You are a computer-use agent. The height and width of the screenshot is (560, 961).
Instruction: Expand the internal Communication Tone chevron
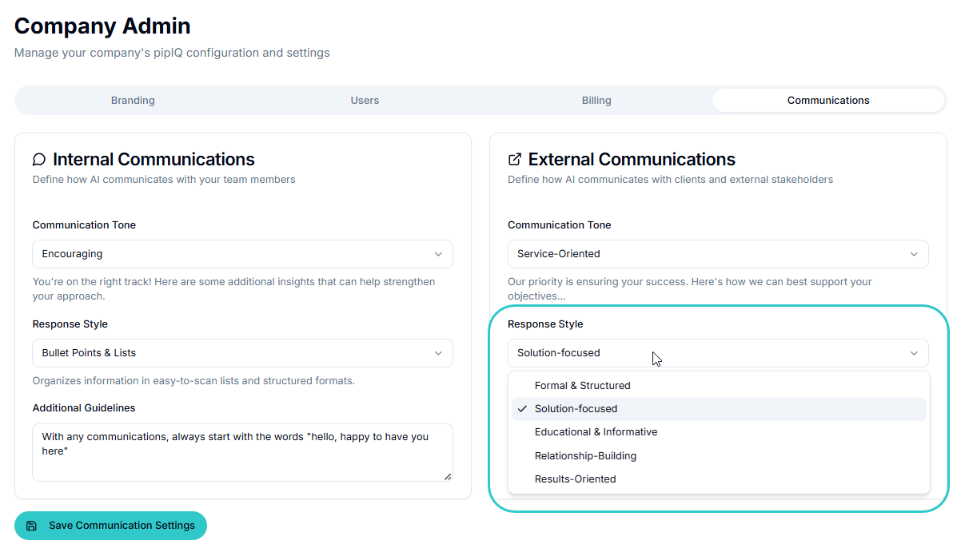(x=438, y=254)
